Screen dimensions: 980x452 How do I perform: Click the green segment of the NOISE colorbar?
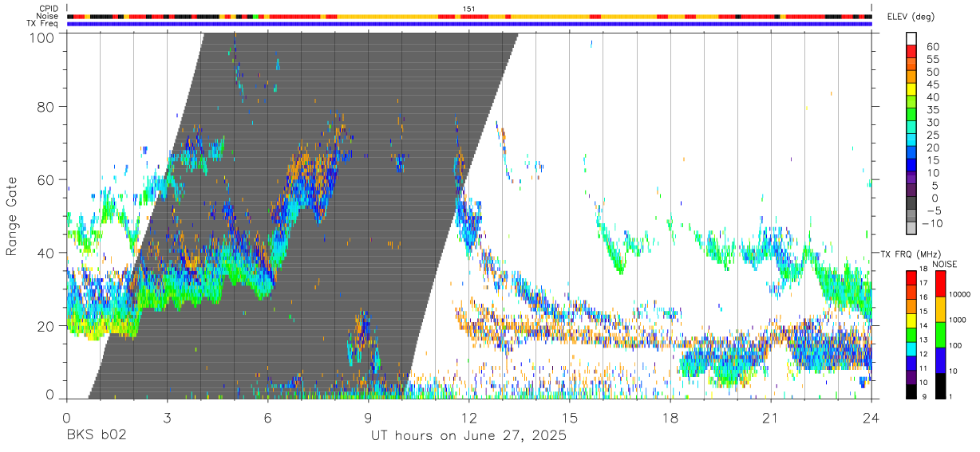pos(940,334)
